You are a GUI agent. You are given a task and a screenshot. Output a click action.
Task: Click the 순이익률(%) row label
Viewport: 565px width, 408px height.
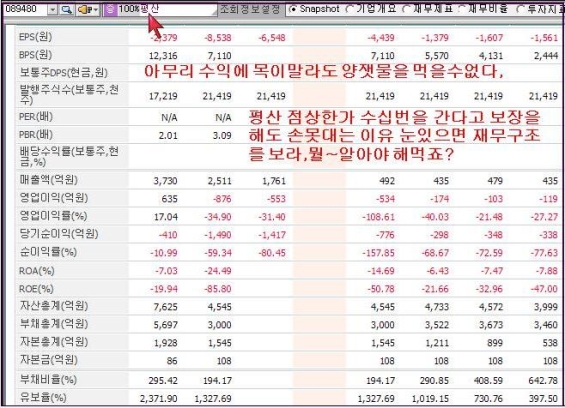pyautogui.click(x=48, y=252)
